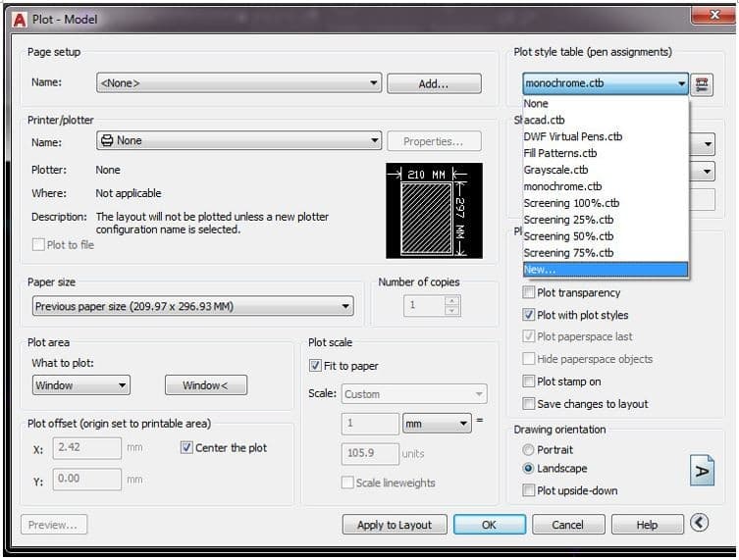Open the Printer/plotter Name dropdown
The image size is (739, 560).
tap(238, 140)
